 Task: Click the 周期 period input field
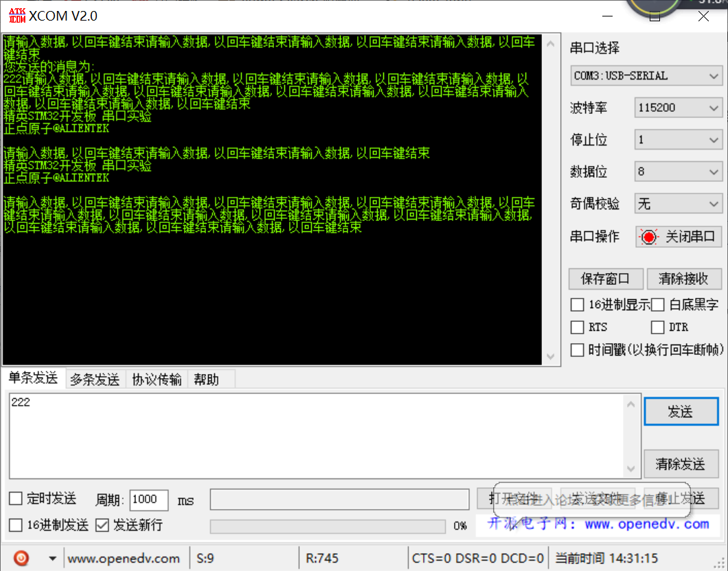pos(148,500)
